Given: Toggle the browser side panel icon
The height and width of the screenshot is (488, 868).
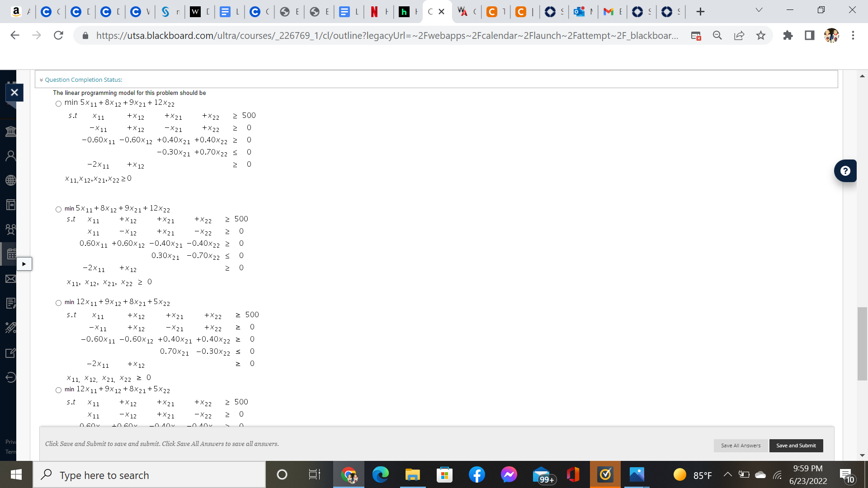Looking at the screenshot, I should pyautogui.click(x=810, y=35).
